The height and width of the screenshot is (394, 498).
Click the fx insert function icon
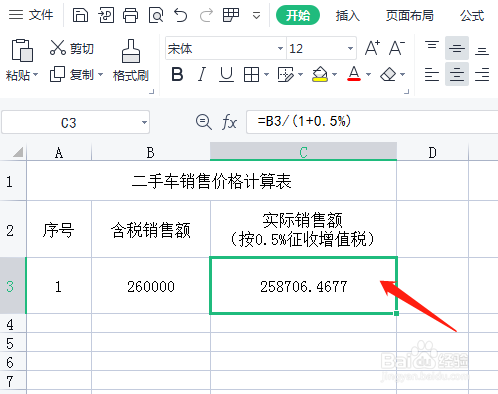[x=229, y=122]
